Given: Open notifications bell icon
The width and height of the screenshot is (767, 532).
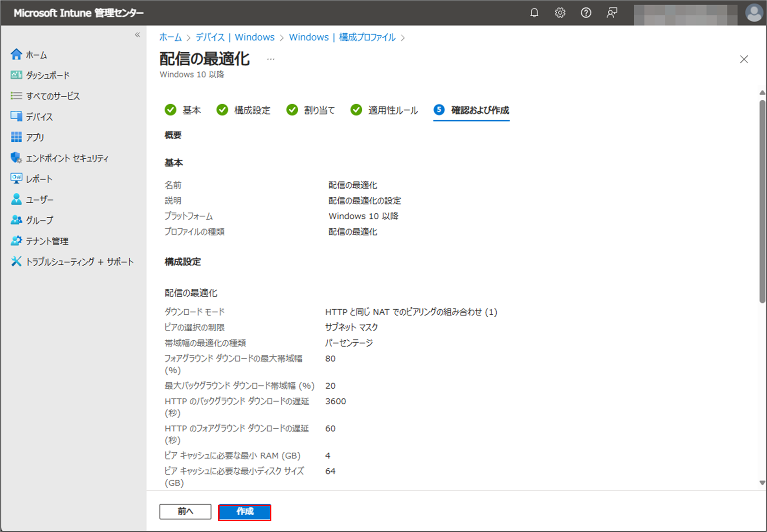Looking at the screenshot, I should pos(534,13).
